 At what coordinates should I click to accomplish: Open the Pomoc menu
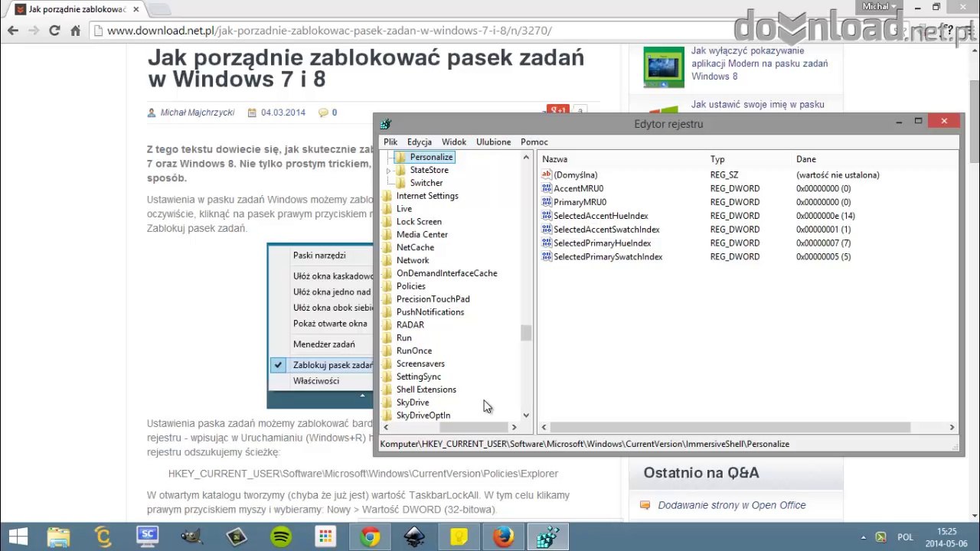534,142
